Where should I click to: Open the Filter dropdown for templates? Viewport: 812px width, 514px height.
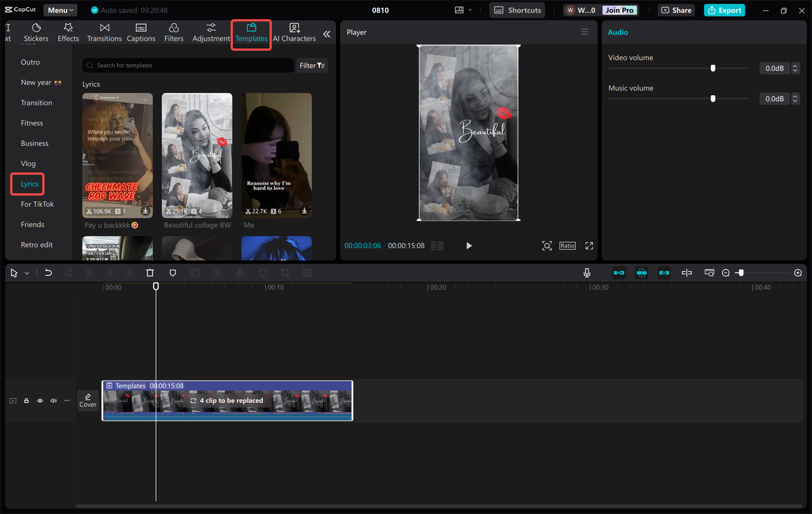coord(312,65)
